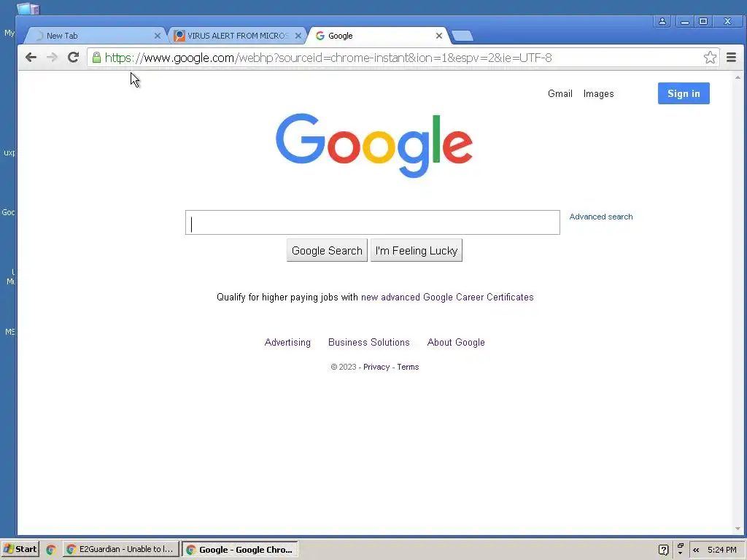Click the green padlock security icon
This screenshot has width=747, height=560.
[x=96, y=58]
